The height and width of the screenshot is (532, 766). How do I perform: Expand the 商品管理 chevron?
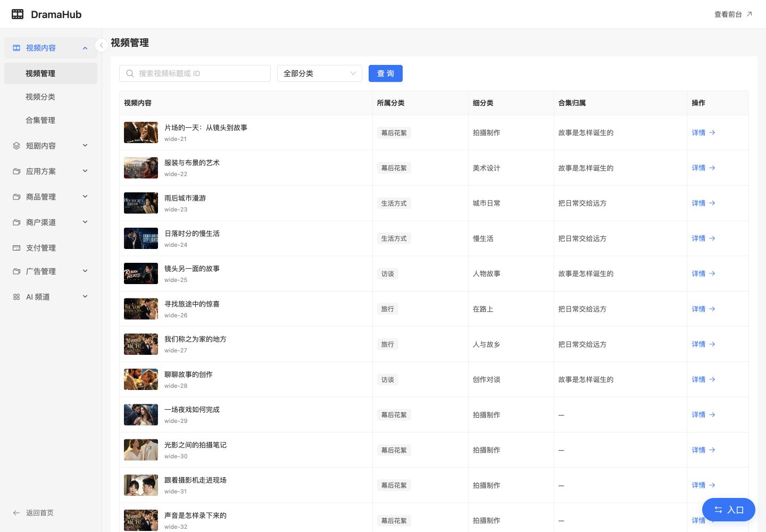pyautogui.click(x=85, y=196)
